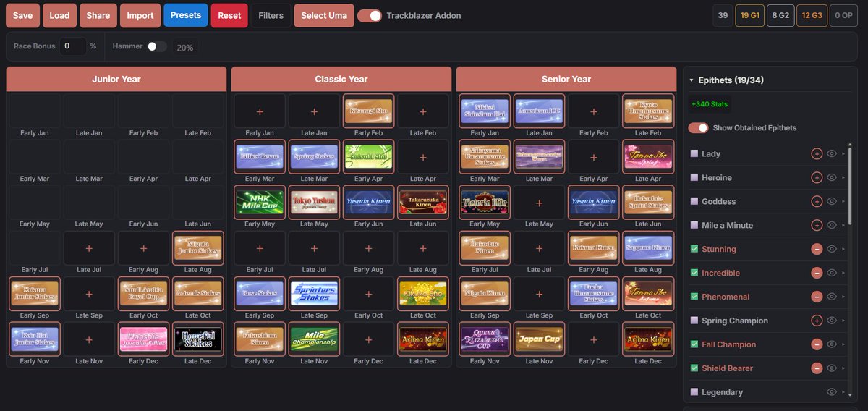Add a race in Classic Year Late Jan

(314, 111)
